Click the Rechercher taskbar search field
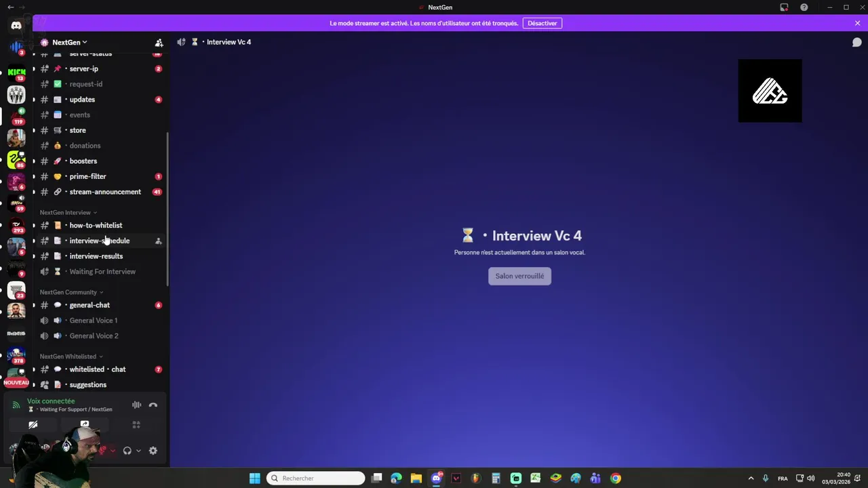 pyautogui.click(x=316, y=478)
